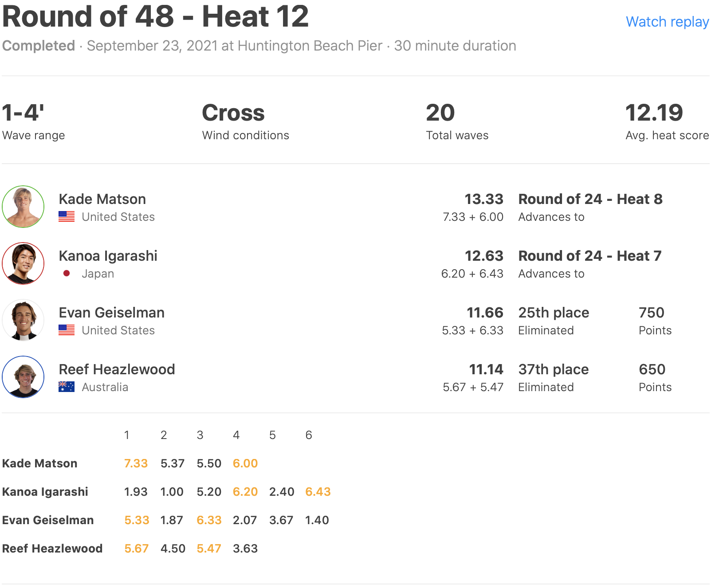The height and width of the screenshot is (588, 715).
Task: Click the US flag under Evan Geiselman
Action: coord(67,330)
